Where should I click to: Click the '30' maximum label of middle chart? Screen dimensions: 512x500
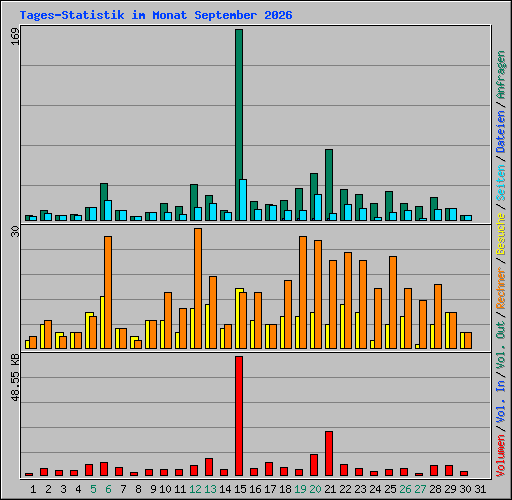click(x=15, y=232)
